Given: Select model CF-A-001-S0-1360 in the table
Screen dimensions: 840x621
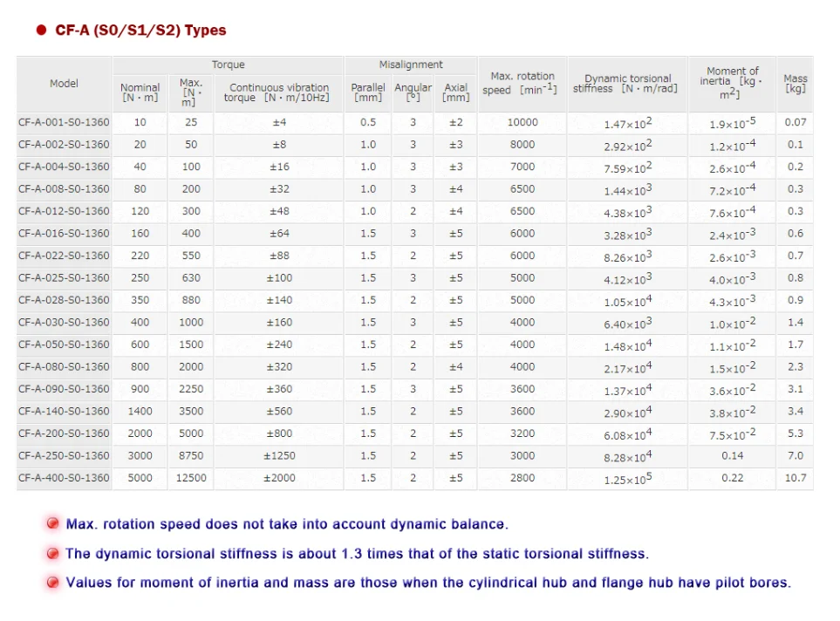Looking at the screenshot, I should (64, 123).
